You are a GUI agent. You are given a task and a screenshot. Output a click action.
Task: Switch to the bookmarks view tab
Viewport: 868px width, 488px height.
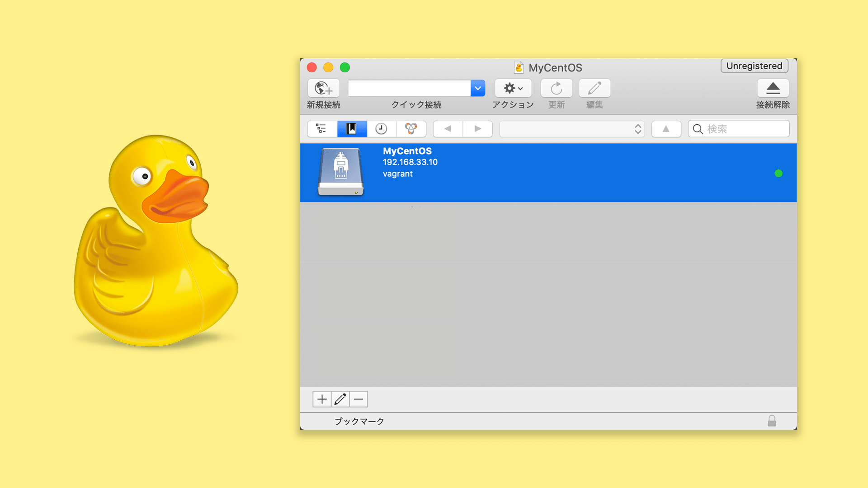click(x=352, y=129)
